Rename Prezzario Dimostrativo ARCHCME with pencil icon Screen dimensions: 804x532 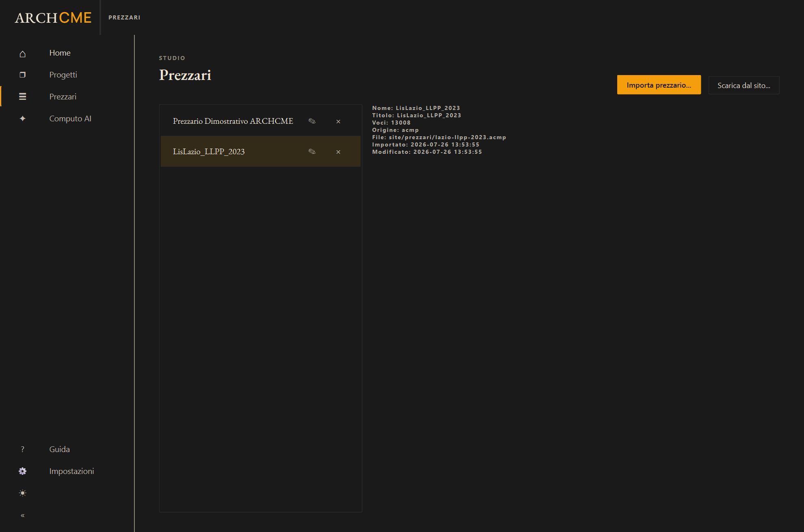click(x=312, y=121)
